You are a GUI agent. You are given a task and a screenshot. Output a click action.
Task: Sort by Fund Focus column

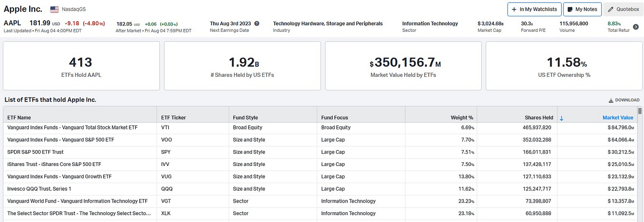(x=335, y=118)
